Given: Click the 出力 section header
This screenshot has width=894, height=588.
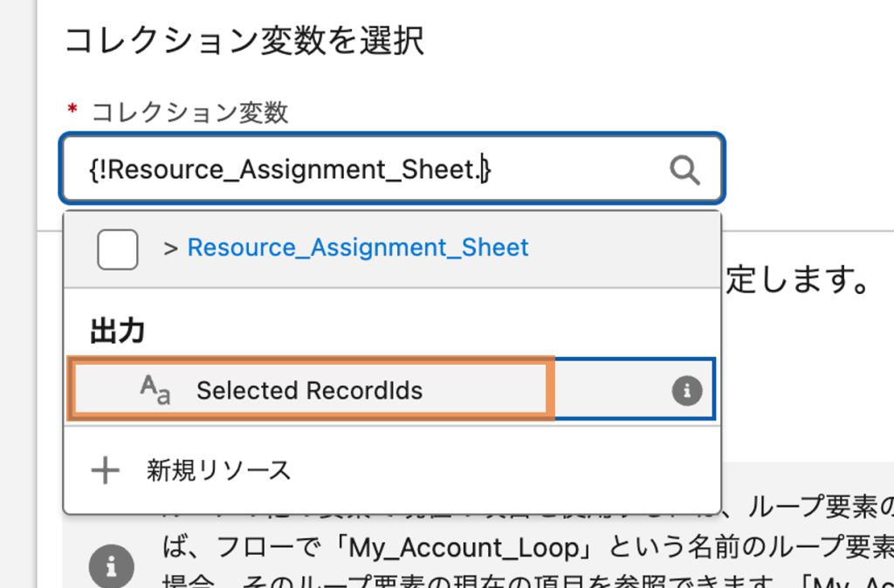Looking at the screenshot, I should [x=117, y=331].
